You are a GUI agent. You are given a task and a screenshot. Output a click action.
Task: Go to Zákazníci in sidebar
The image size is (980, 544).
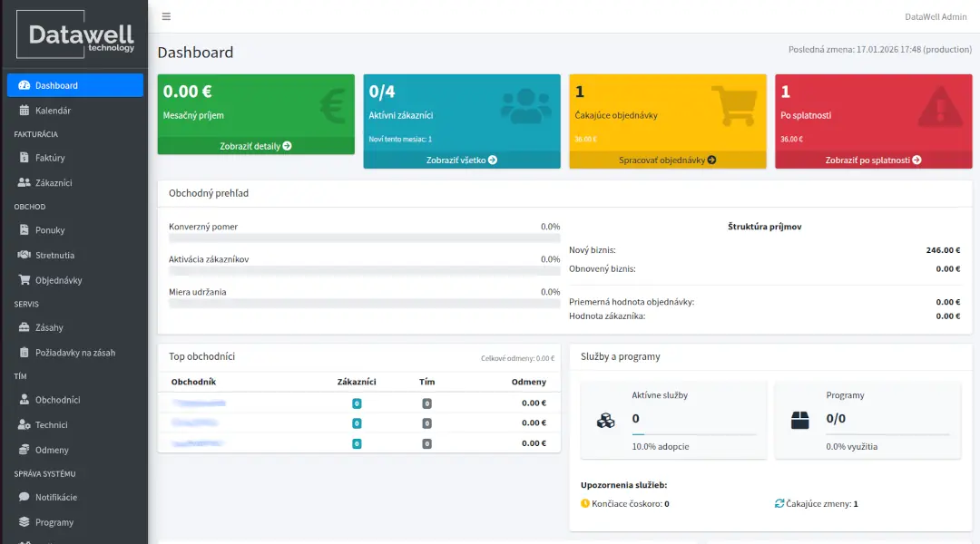tap(54, 182)
